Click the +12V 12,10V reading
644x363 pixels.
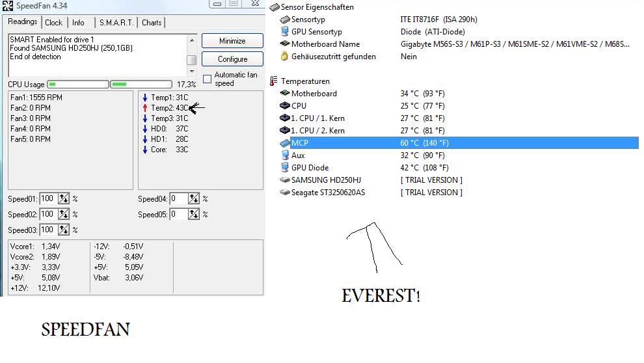click(x=35, y=288)
